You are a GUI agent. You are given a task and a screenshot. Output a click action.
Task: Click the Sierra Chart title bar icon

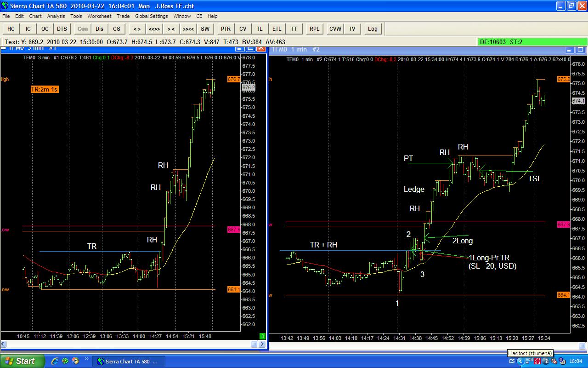click(x=5, y=6)
